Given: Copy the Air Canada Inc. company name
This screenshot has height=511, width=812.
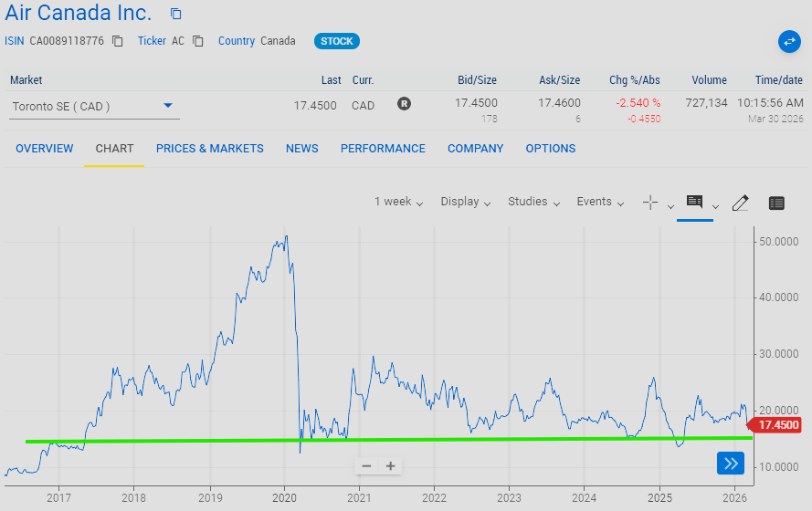Looking at the screenshot, I should 176,14.
